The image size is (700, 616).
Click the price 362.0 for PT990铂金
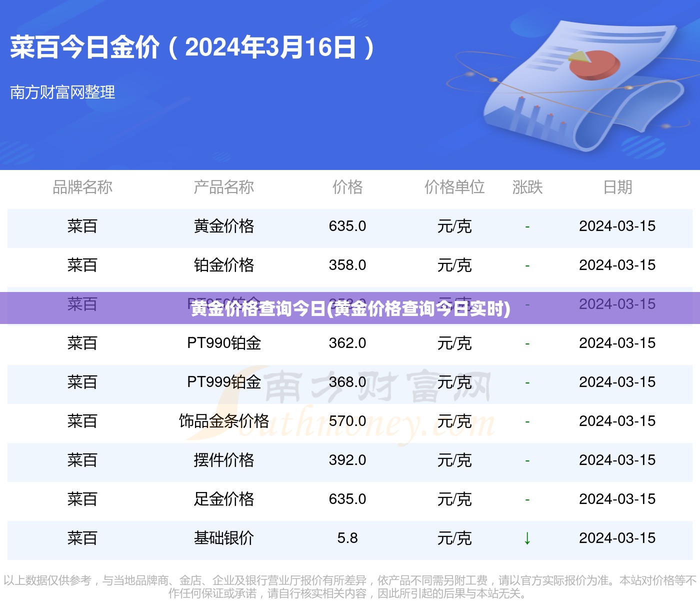[x=347, y=343]
